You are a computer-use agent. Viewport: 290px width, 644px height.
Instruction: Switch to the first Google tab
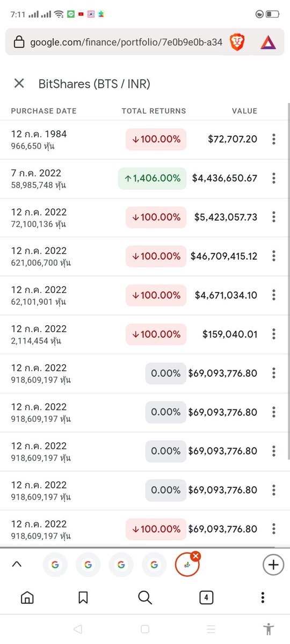tap(55, 565)
